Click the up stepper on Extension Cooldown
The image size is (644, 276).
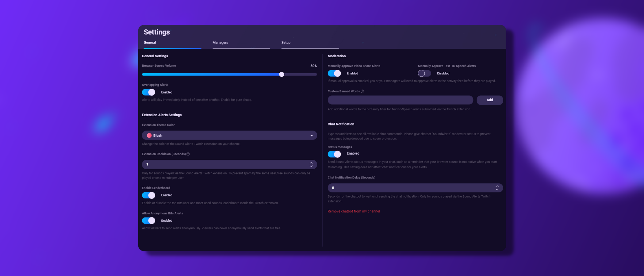[311, 163]
